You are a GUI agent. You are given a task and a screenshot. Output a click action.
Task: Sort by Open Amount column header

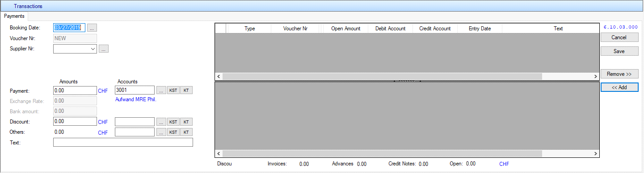tap(345, 29)
